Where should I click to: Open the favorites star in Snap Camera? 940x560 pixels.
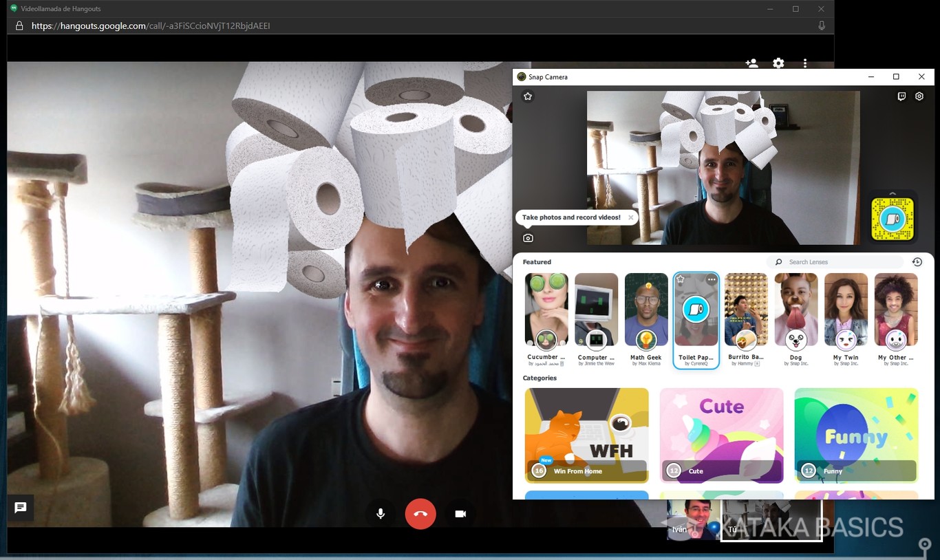coord(527,96)
